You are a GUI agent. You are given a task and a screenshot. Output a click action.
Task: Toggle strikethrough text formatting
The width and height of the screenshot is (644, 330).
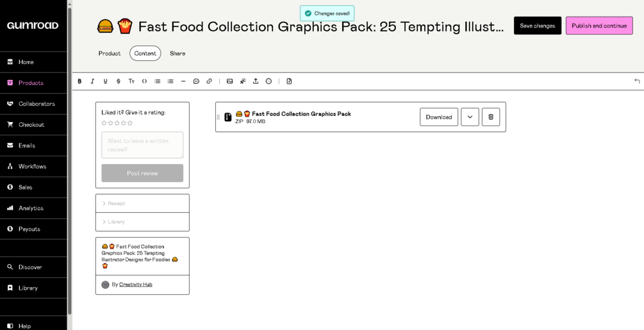(x=119, y=81)
